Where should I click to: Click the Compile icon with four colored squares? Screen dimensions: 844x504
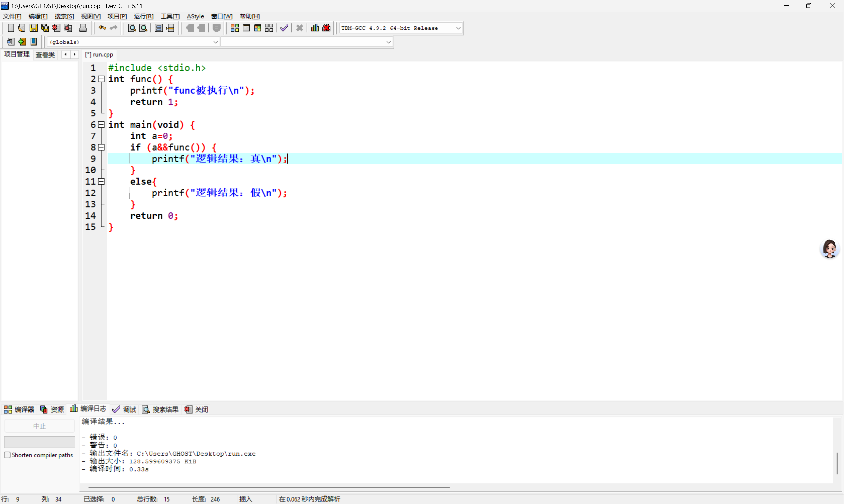click(235, 28)
